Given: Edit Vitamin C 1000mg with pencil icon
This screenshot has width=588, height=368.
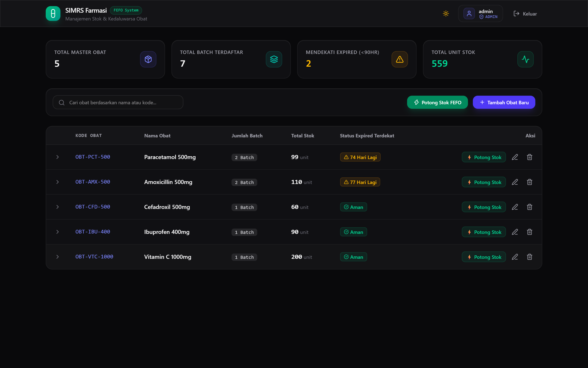Looking at the screenshot, I should 515,257.
